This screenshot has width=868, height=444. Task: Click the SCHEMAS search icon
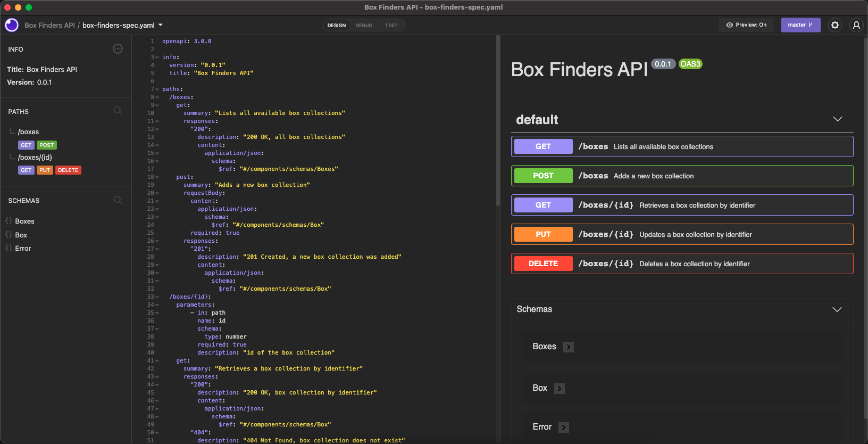click(x=118, y=200)
